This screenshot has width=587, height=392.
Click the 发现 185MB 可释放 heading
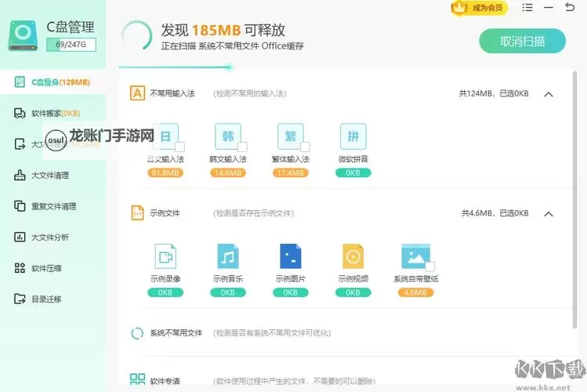point(223,31)
